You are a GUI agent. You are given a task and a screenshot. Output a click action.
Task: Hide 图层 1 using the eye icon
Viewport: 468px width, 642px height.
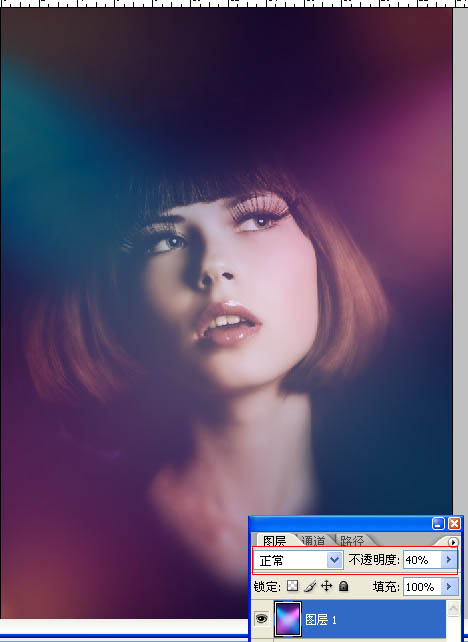pyautogui.click(x=261, y=618)
